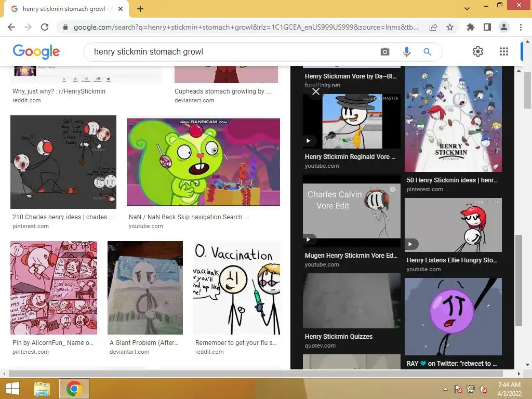The width and height of the screenshot is (532, 399).
Task: Share this page icon
Action: point(433,27)
